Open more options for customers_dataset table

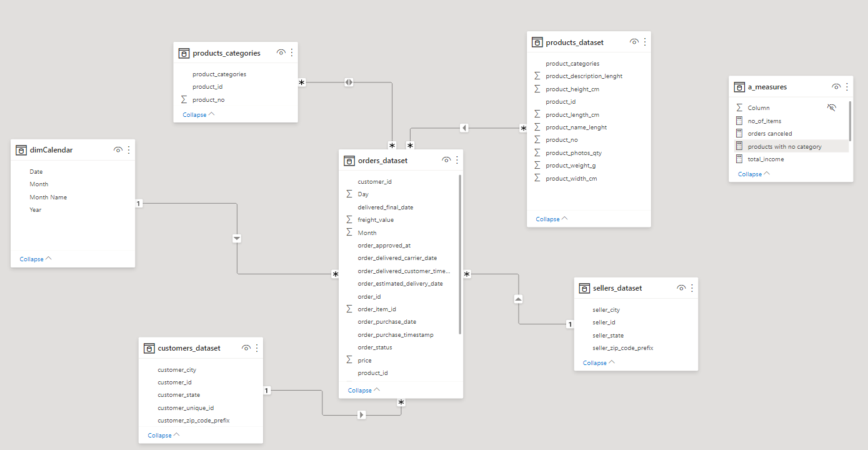pyautogui.click(x=256, y=348)
